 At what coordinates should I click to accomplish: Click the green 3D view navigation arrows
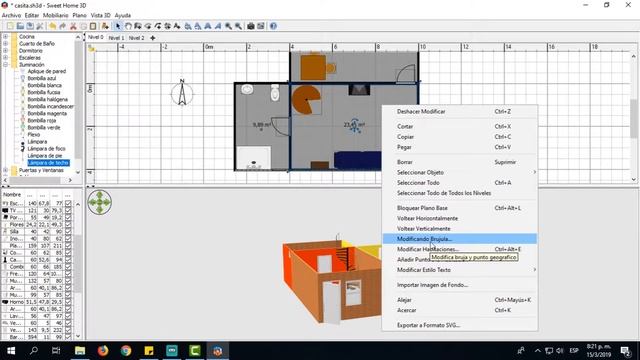100,202
